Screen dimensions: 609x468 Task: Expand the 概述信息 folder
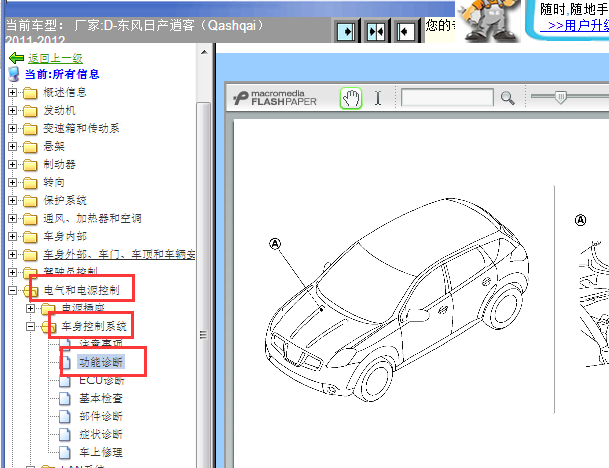tap(12, 92)
